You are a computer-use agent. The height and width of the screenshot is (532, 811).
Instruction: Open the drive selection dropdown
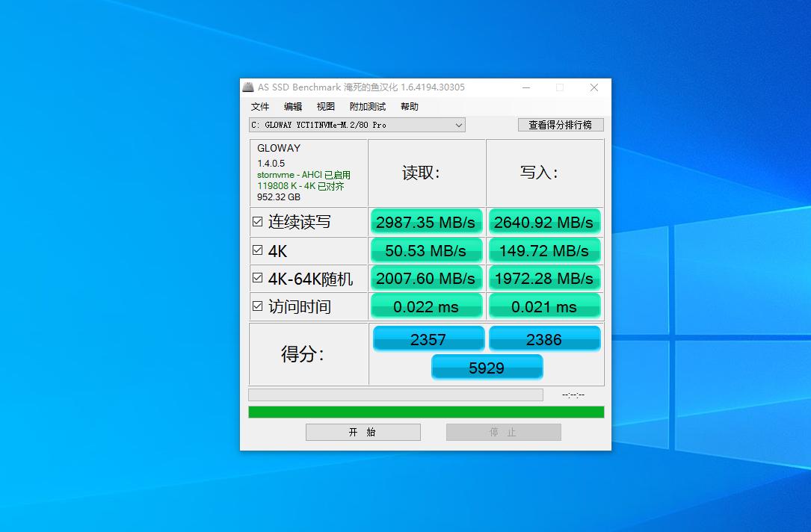coord(458,125)
